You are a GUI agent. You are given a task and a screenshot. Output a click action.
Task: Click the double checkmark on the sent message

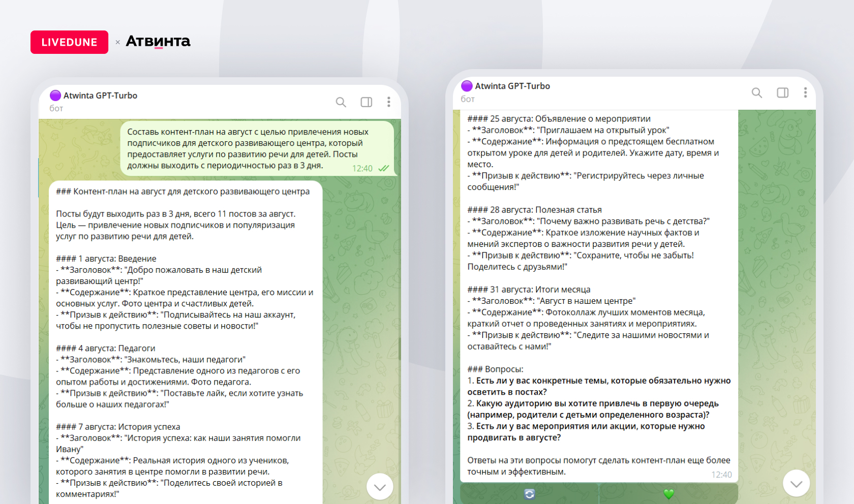click(x=384, y=168)
